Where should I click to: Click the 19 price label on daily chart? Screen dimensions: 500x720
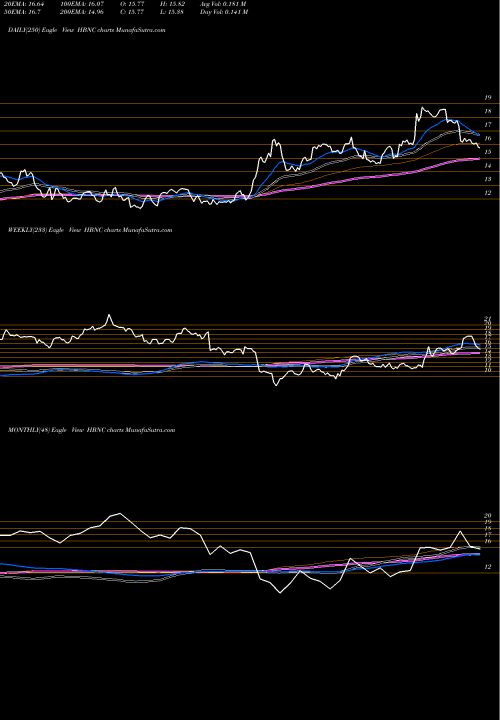tap(488, 98)
